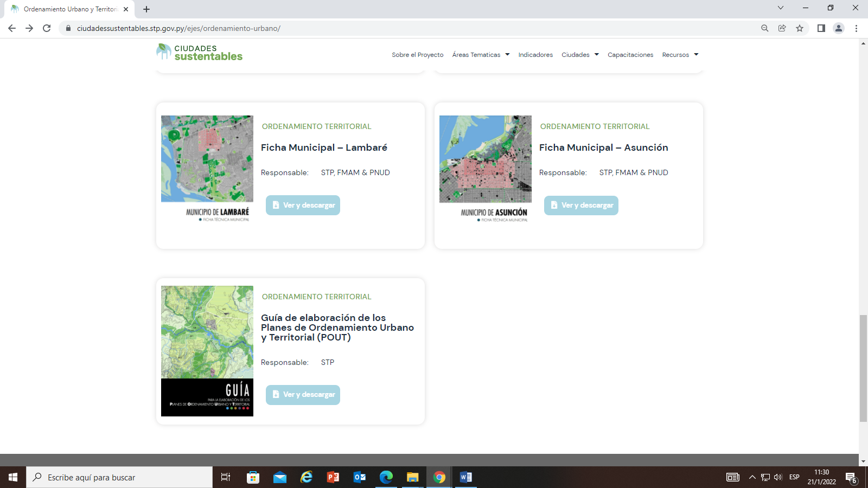Click the Ciudades Sustentables logo

pyautogui.click(x=200, y=53)
